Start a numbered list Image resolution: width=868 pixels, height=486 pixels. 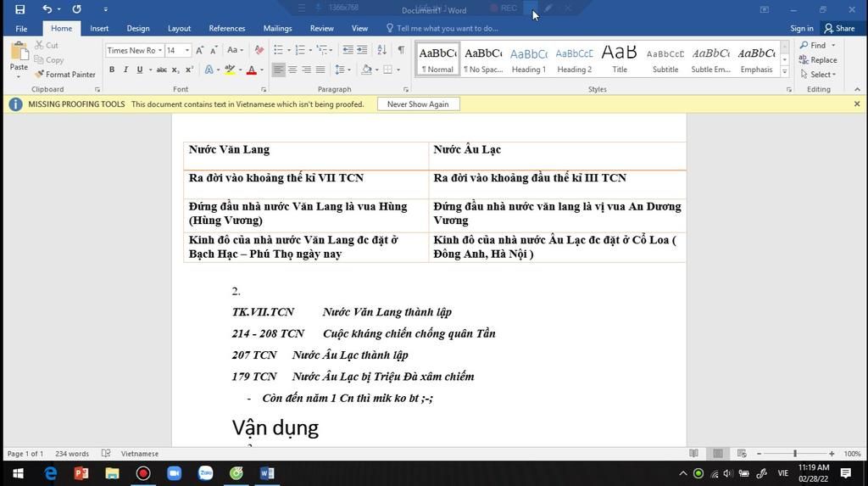pyautogui.click(x=300, y=50)
